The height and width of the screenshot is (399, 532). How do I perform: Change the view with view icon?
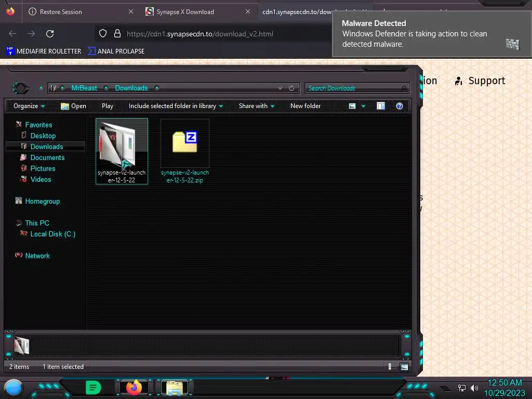352,106
